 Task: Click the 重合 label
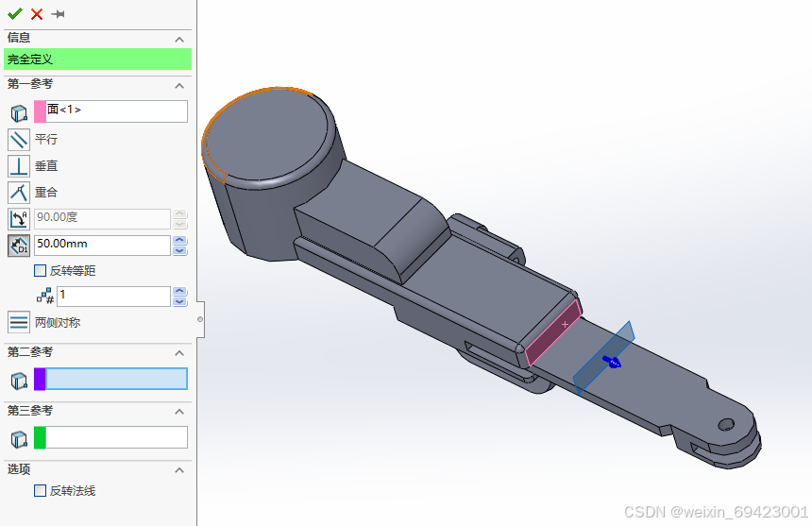(x=46, y=192)
